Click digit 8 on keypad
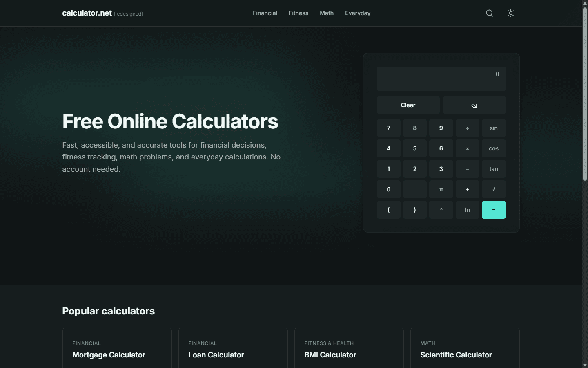 click(415, 128)
